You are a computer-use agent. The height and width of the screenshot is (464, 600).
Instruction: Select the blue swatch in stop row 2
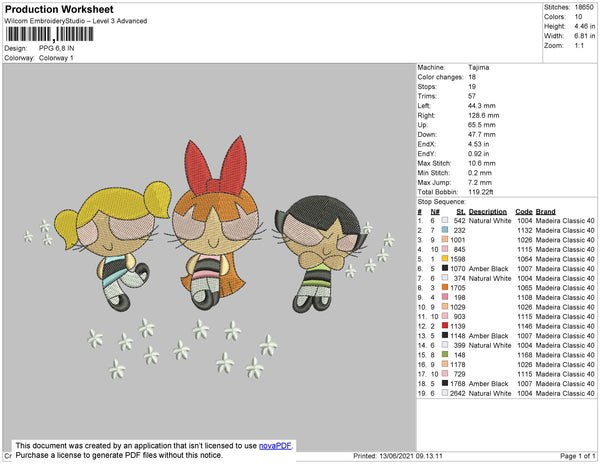coord(445,230)
